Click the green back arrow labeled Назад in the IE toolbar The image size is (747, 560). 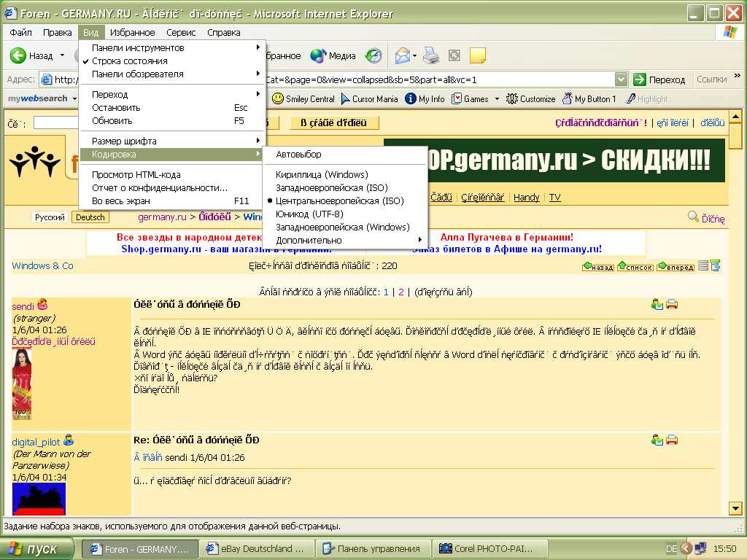pyautogui.click(x=18, y=55)
